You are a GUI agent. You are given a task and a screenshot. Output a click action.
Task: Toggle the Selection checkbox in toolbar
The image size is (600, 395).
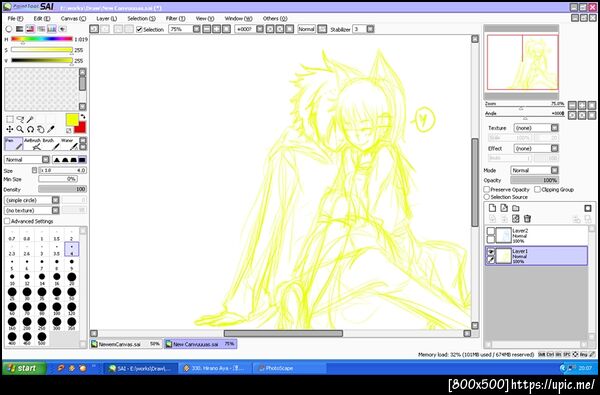pyautogui.click(x=139, y=29)
